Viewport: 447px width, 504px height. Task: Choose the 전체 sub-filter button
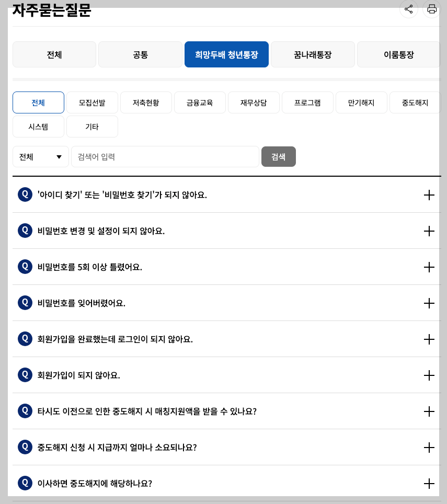tap(38, 102)
